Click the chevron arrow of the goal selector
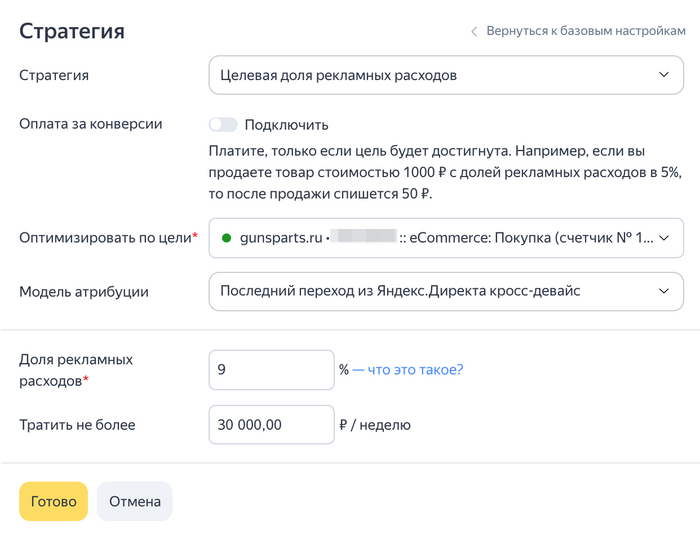The image size is (700, 538). pos(664,238)
